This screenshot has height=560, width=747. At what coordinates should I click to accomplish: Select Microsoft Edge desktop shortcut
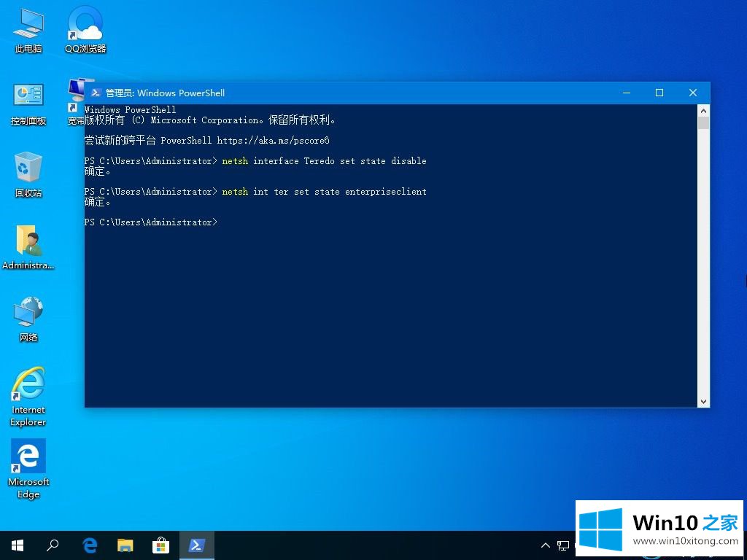(x=28, y=469)
